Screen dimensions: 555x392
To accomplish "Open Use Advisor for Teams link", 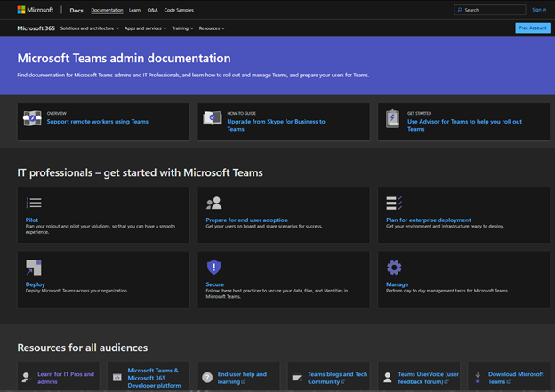I will pos(464,125).
